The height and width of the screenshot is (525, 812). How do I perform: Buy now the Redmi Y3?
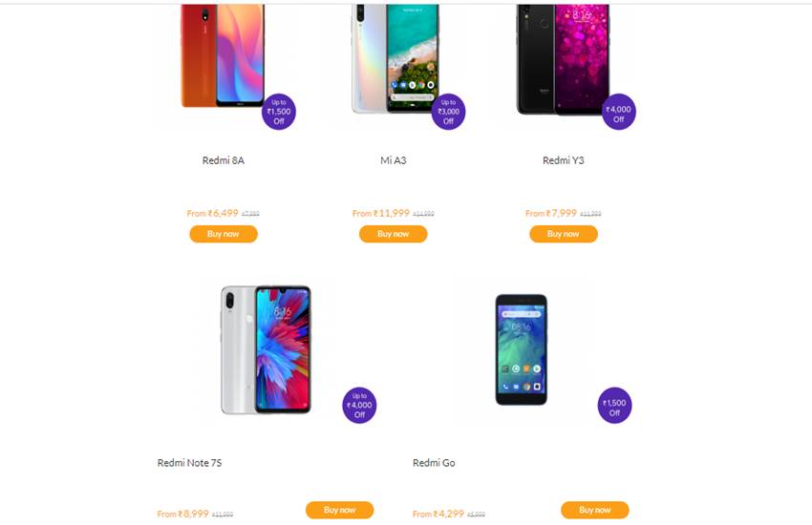click(564, 234)
